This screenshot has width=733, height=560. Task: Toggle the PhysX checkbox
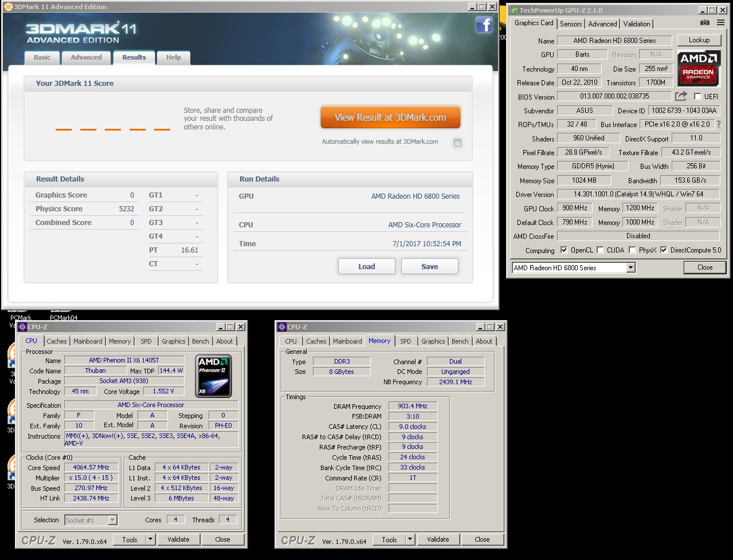[x=632, y=250]
